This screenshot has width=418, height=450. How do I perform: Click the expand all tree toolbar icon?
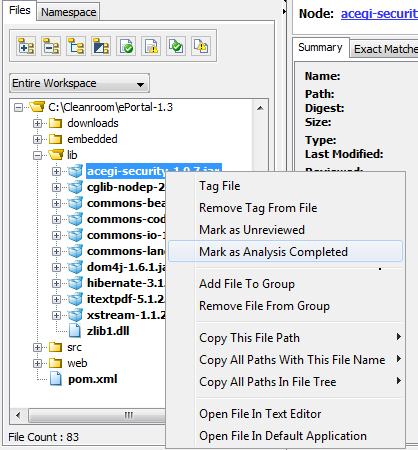pos(26,46)
